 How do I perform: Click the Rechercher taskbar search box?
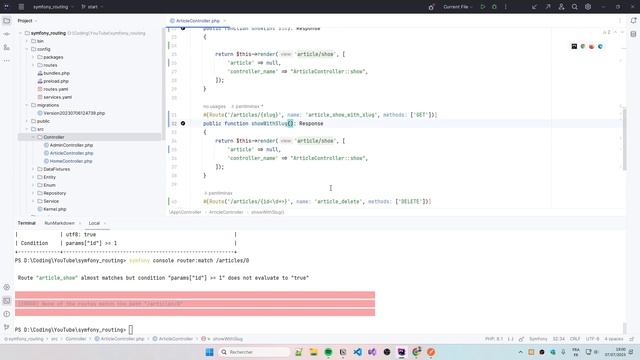pyautogui.click(x=254, y=352)
